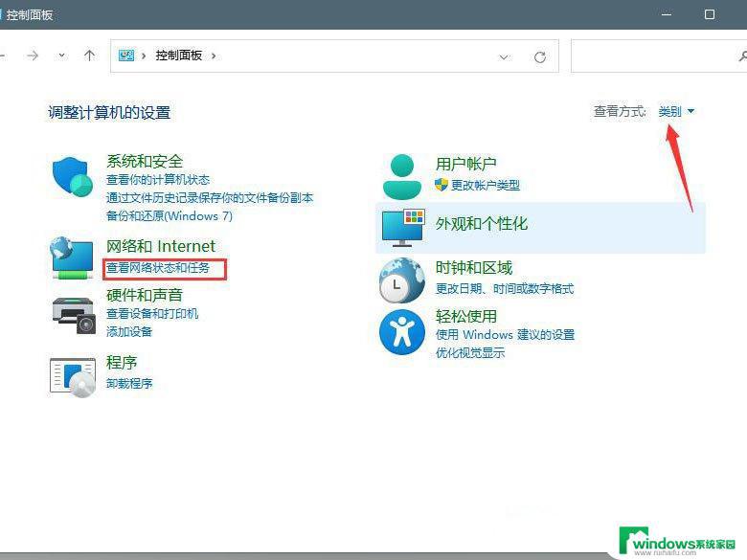Viewport: 747px width, 560px height.
Task: Click 控制面板 breadcrumb in address bar
Action: (x=179, y=56)
